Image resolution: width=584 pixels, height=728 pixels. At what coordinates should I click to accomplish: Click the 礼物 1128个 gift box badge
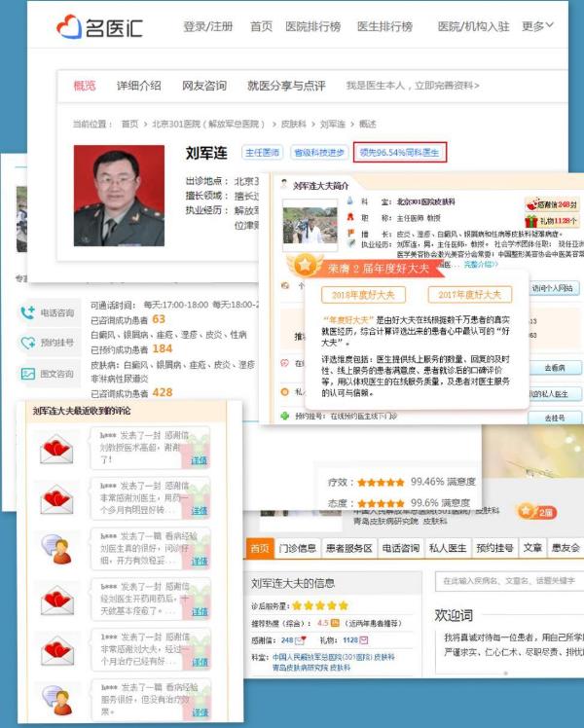pyautogui.click(x=551, y=221)
